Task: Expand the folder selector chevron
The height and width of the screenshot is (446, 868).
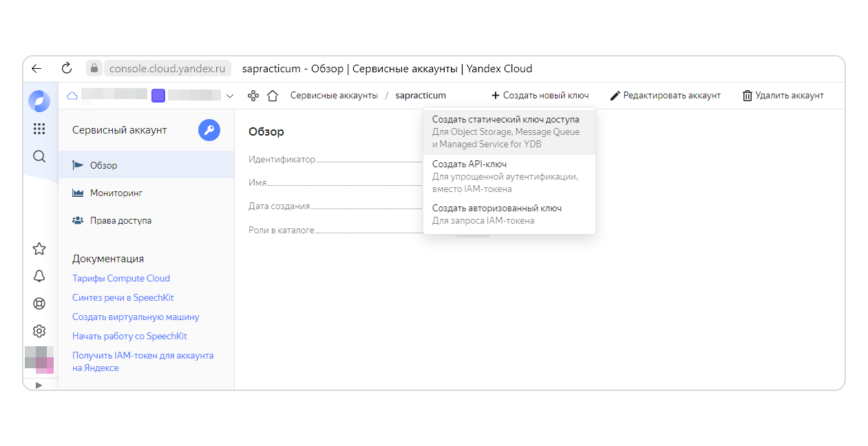Action: pyautogui.click(x=230, y=96)
